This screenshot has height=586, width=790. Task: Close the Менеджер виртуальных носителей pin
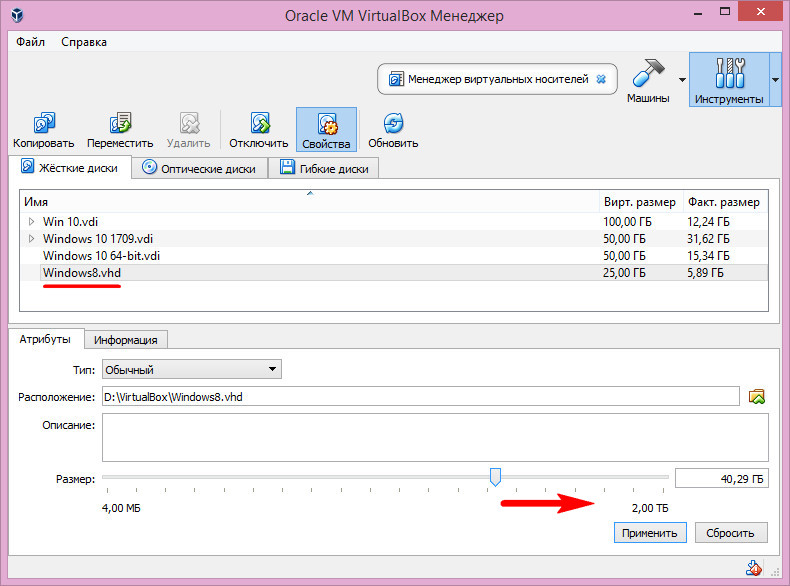pyautogui.click(x=601, y=79)
